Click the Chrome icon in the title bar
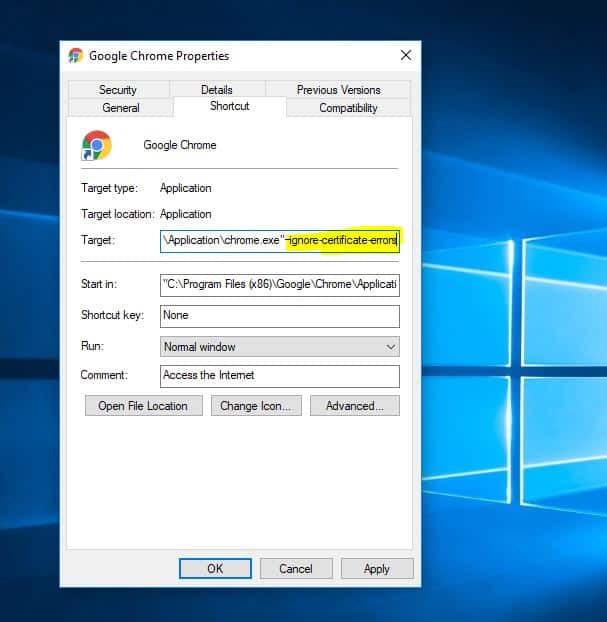The image size is (607, 622). [76, 56]
